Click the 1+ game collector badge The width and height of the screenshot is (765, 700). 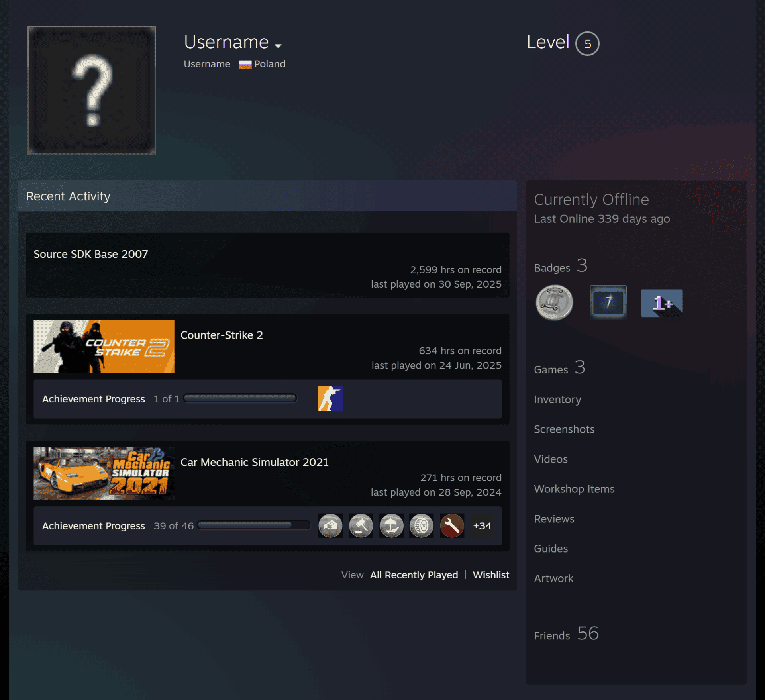[661, 303]
